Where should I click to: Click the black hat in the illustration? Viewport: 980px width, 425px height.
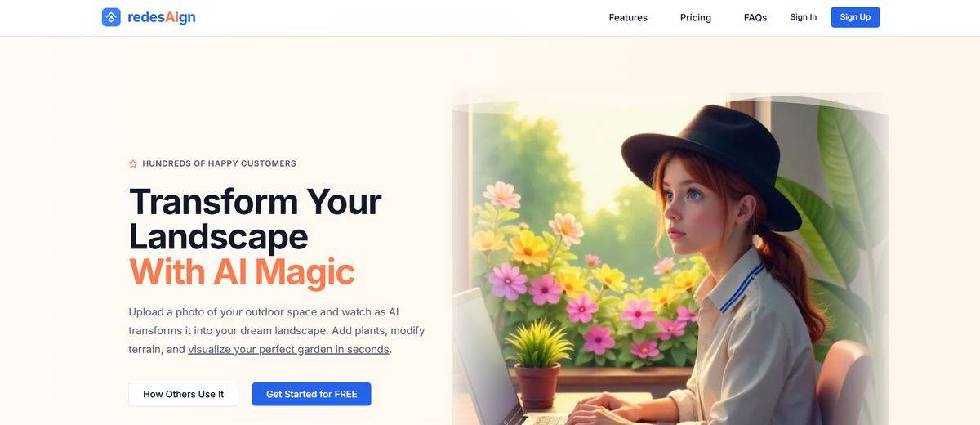(710, 163)
